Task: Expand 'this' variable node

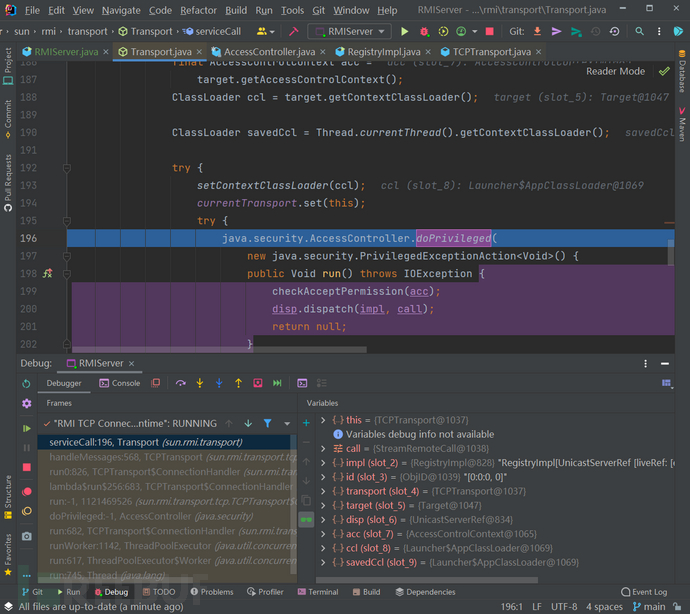Action: 323,420
